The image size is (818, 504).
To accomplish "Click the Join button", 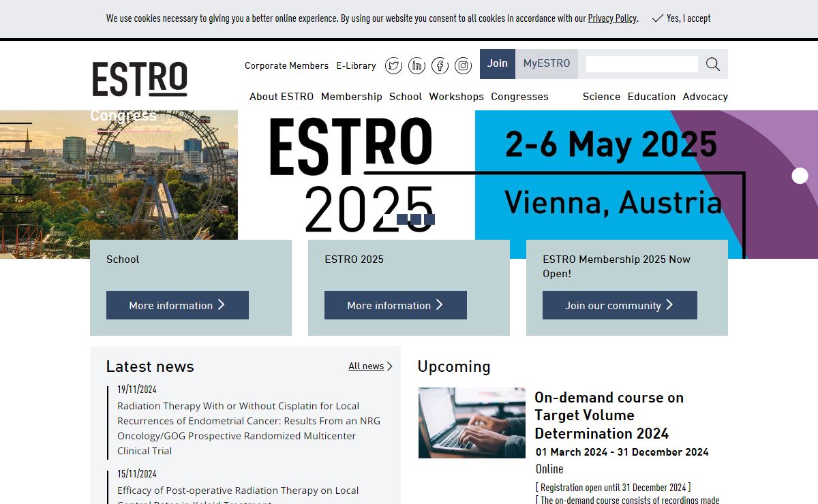I will click(498, 64).
